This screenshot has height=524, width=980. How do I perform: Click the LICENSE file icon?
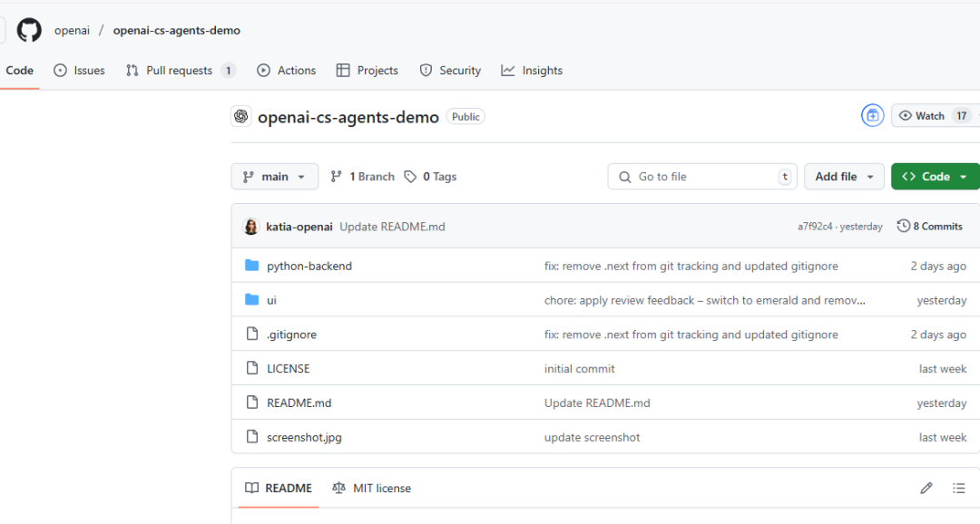(252, 368)
